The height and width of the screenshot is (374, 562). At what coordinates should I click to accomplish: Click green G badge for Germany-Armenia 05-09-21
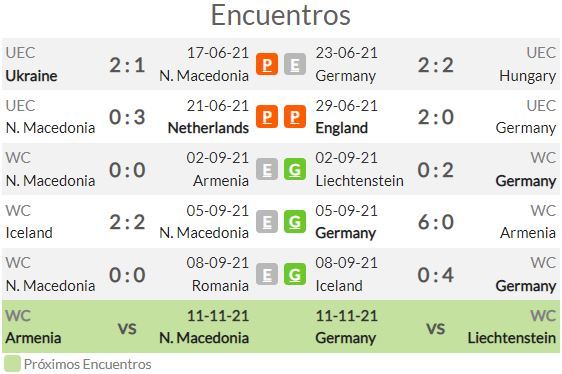click(x=295, y=221)
